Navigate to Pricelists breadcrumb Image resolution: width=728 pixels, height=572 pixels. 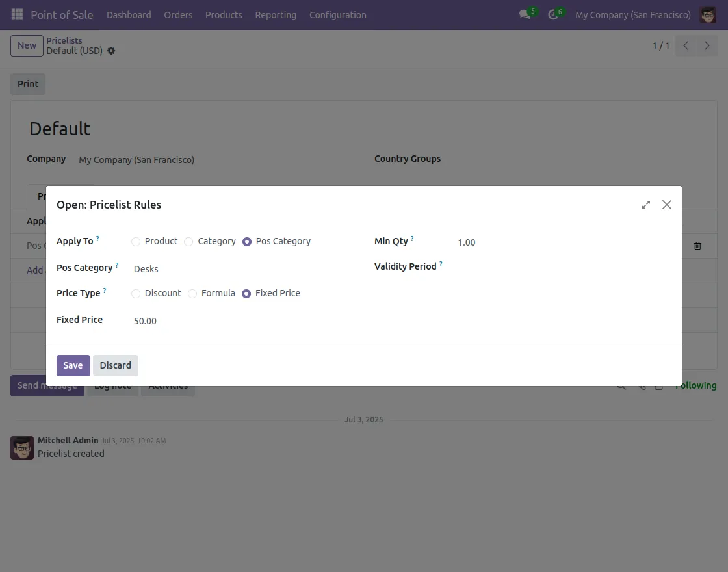coord(64,40)
